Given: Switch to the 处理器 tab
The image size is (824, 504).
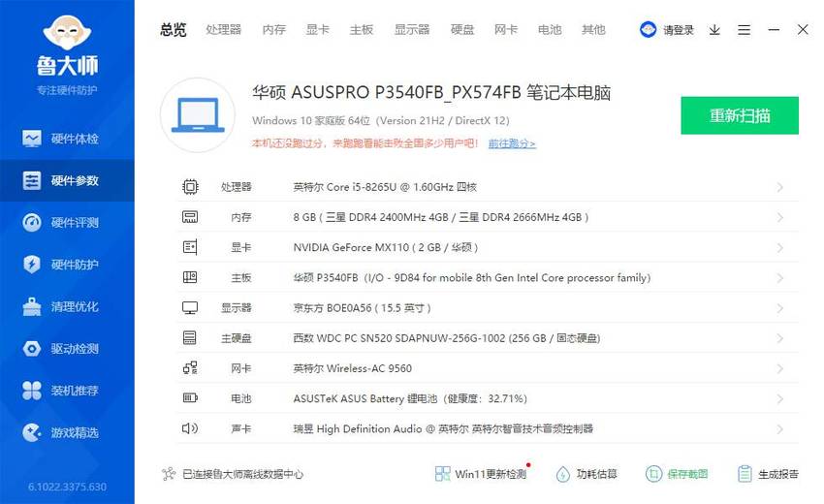Looking at the screenshot, I should (223, 29).
